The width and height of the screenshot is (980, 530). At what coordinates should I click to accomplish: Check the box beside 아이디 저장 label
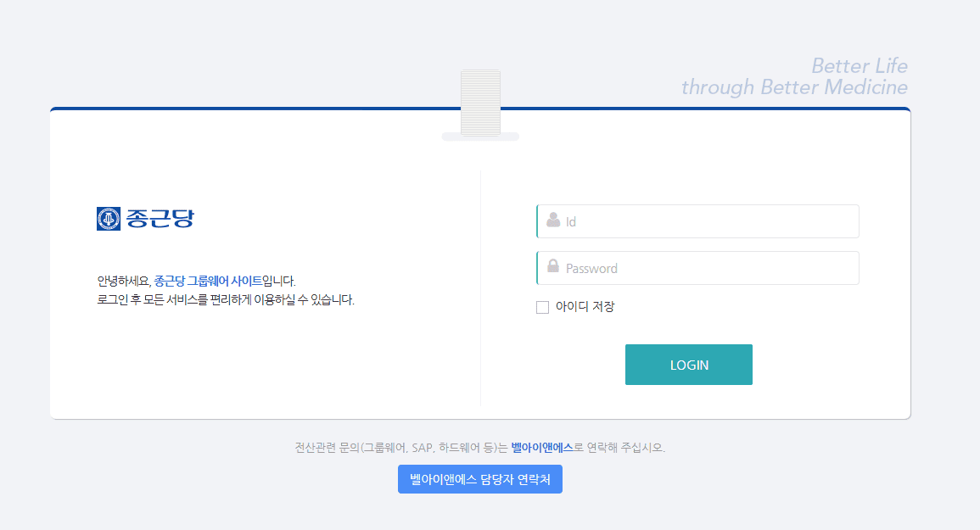point(542,307)
